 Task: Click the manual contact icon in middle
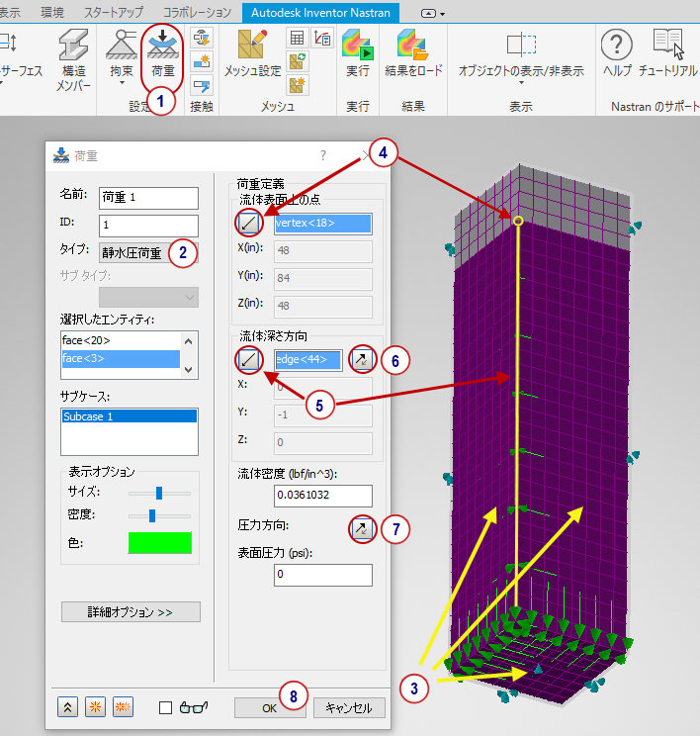(202, 61)
